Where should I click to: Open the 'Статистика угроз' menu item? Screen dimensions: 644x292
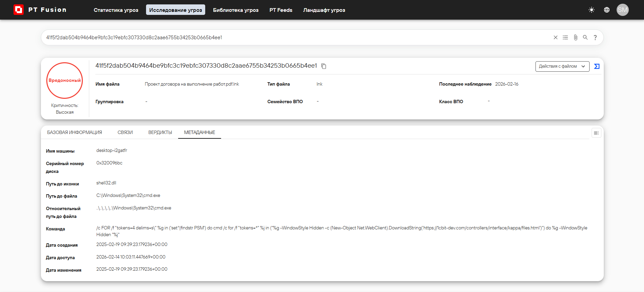pyautogui.click(x=116, y=10)
